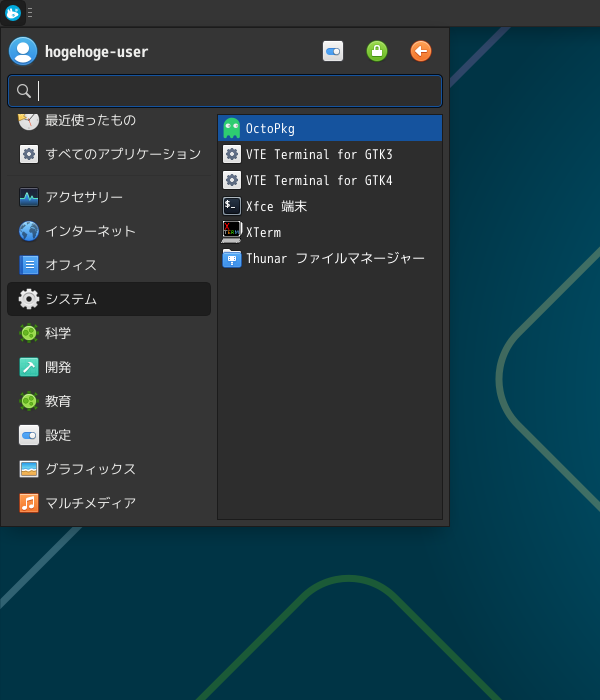
Task: Open the アクセサリー category
Action: click(x=84, y=197)
